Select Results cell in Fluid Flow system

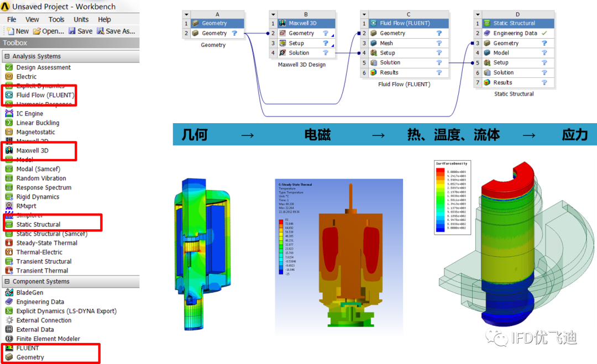(409, 72)
